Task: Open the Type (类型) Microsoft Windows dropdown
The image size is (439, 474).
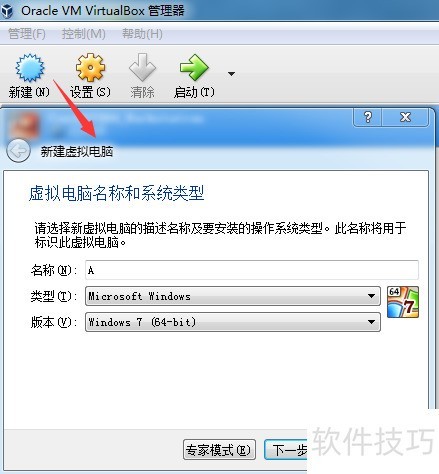Action: click(233, 296)
